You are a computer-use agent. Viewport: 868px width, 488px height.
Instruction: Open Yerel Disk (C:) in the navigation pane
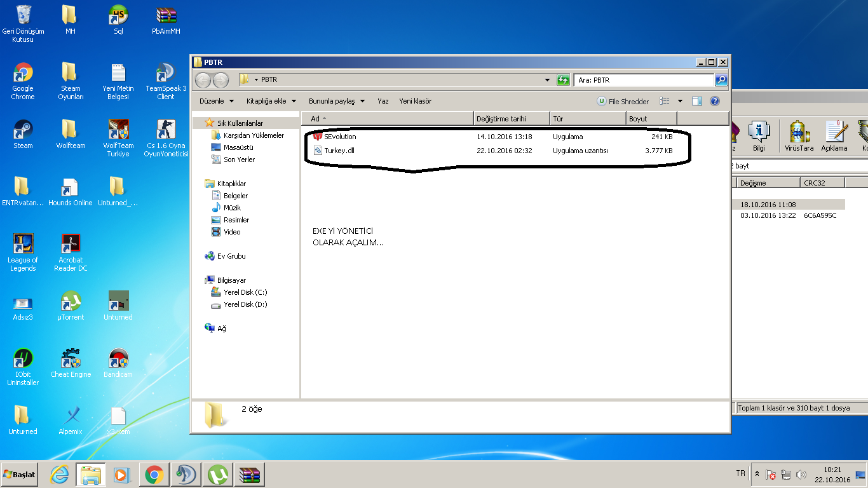240,292
